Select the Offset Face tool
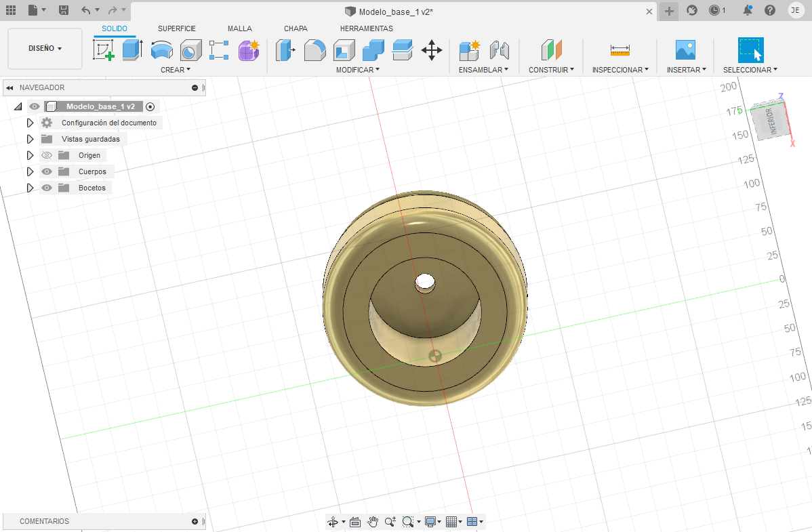 [403, 50]
